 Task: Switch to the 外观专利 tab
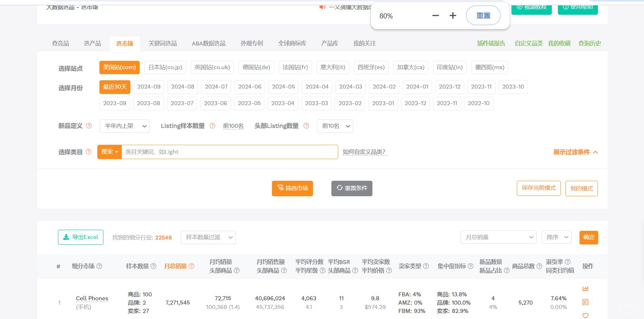252,44
